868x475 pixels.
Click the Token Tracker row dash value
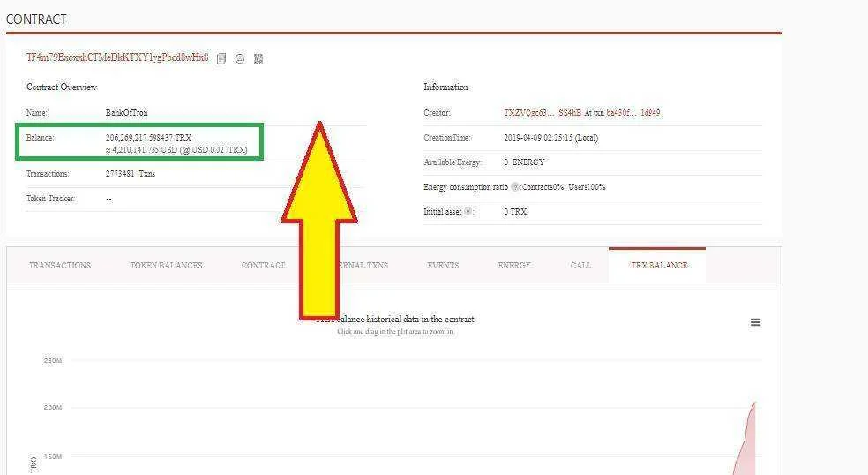(x=108, y=199)
